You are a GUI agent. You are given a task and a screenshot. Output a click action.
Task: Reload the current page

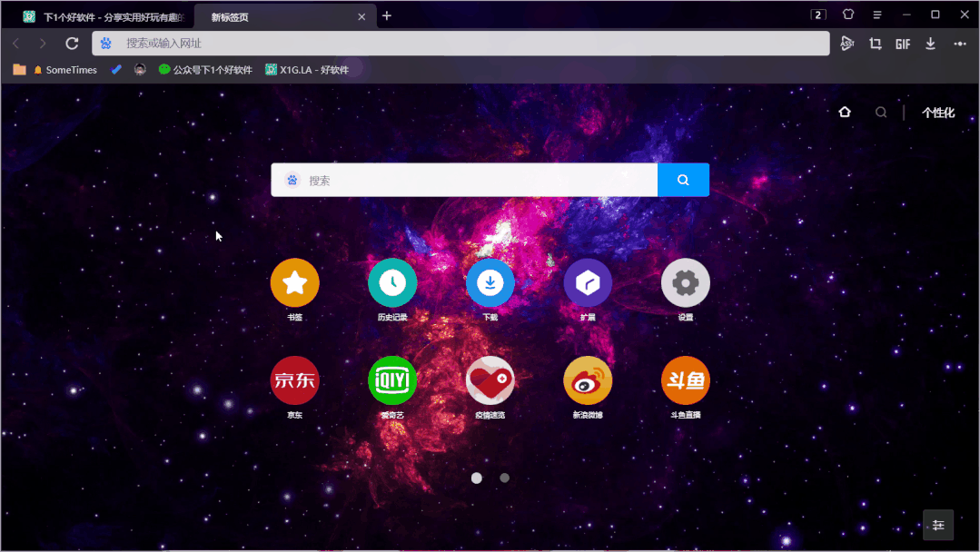click(x=72, y=43)
